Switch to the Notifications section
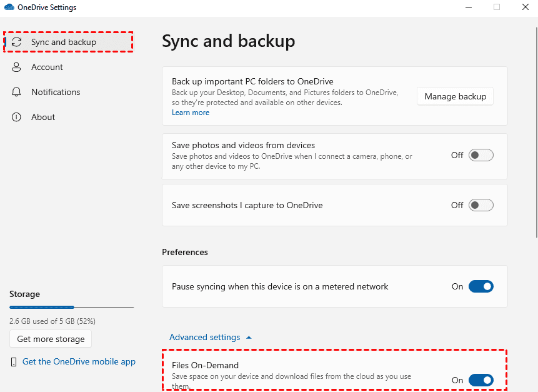 (x=56, y=92)
